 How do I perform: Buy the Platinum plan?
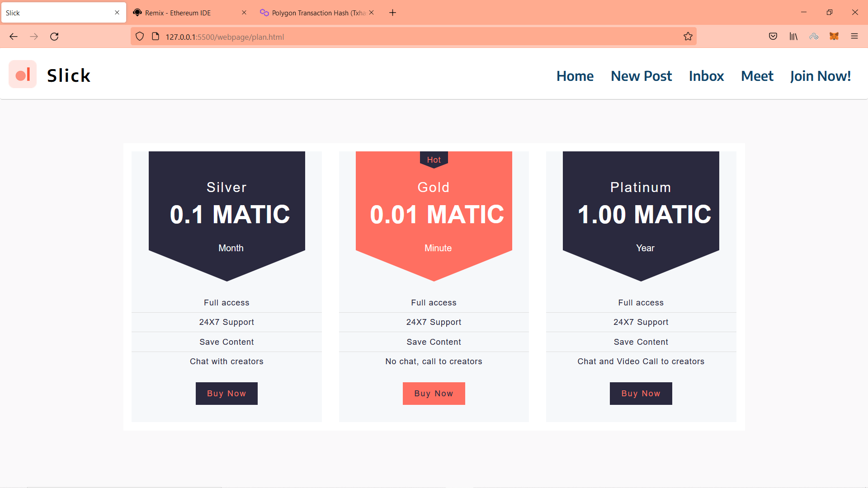coord(641,394)
